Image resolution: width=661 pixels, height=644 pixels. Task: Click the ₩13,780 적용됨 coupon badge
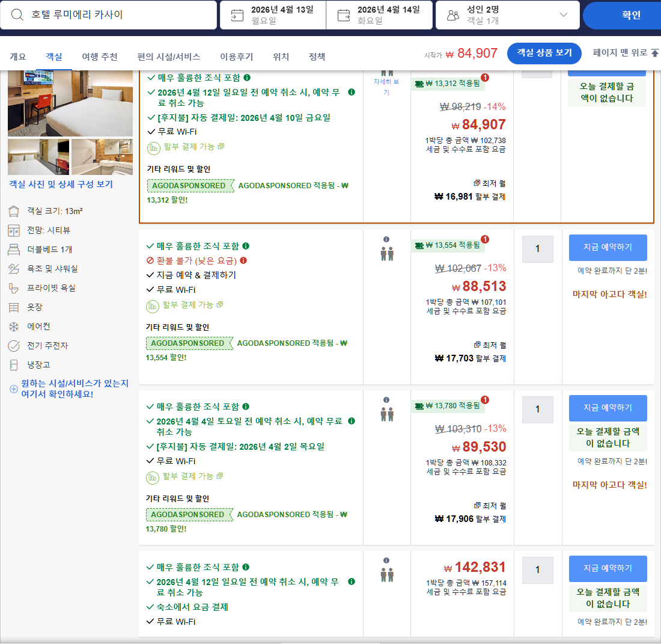coord(448,406)
